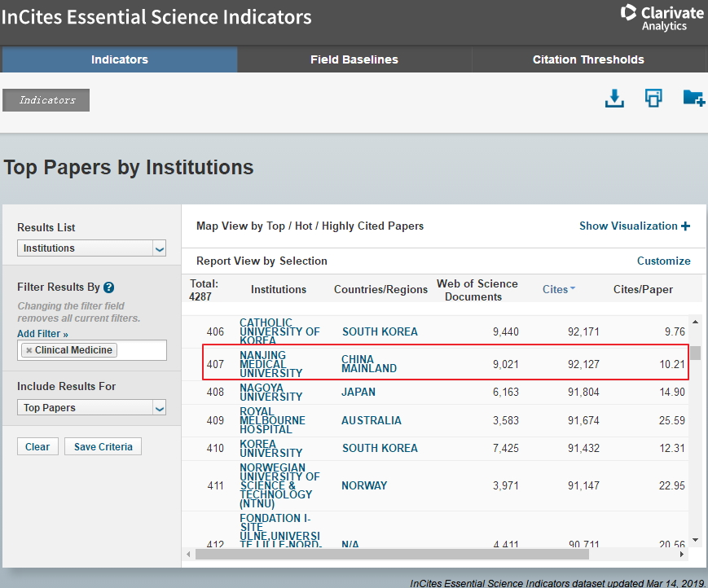The height and width of the screenshot is (588, 708).
Task: Open the Add Filter link
Action: pyautogui.click(x=42, y=334)
